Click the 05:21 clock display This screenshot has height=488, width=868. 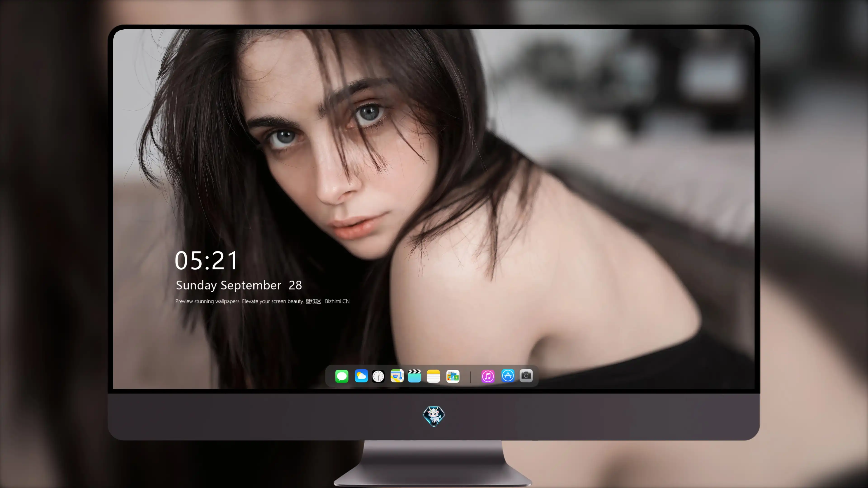coord(206,260)
